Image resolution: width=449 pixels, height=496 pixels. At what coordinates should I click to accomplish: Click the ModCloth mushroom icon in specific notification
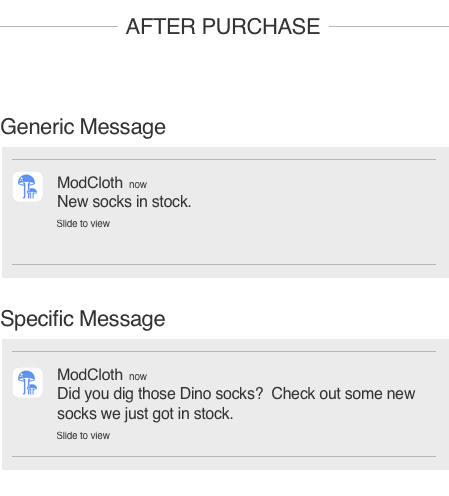27,383
